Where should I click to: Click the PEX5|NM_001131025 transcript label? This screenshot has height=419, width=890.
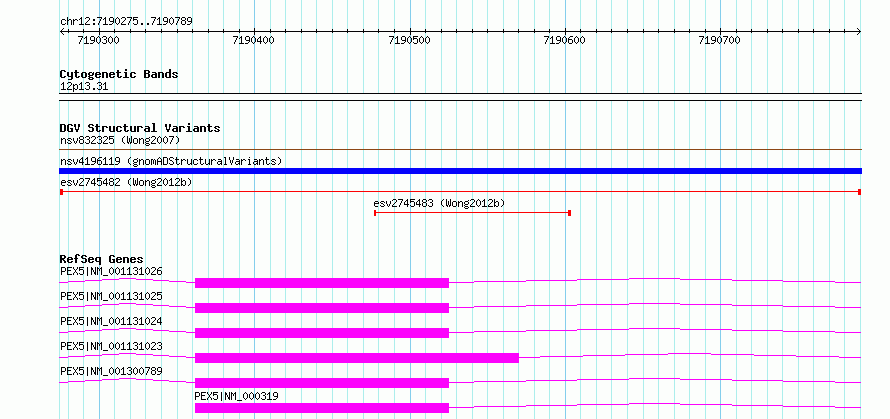pos(111,296)
